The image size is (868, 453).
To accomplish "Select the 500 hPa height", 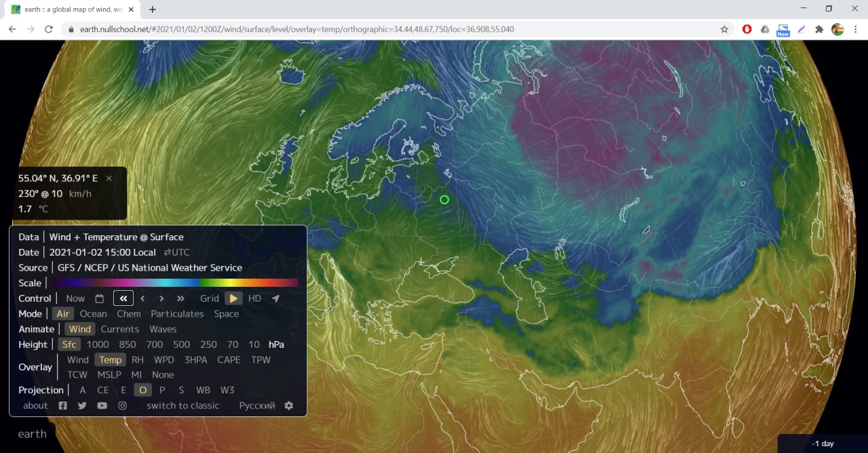I will tap(182, 344).
